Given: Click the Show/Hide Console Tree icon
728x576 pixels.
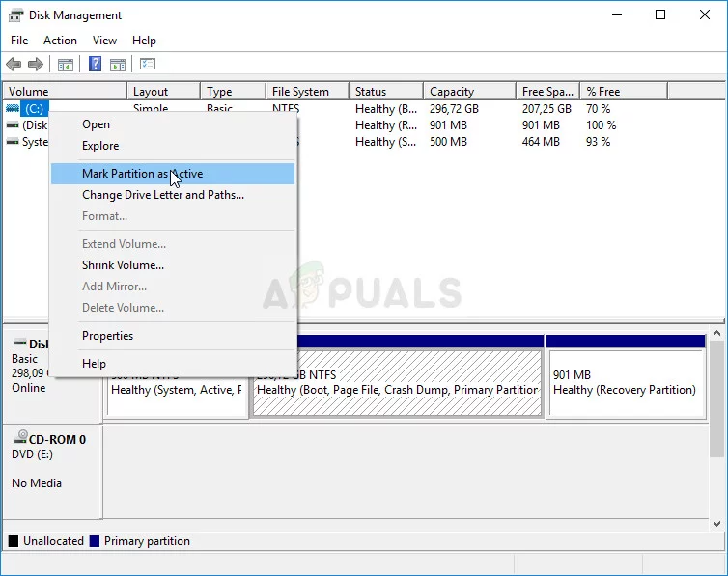Looking at the screenshot, I should (66, 65).
